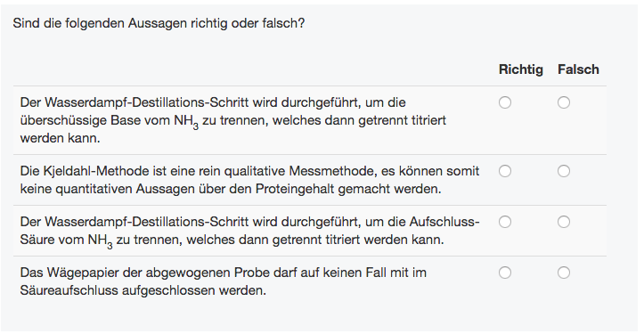Select Richtig for Kjeldahl purely qualitative statement
The width and height of the screenshot is (644, 334).
click(505, 171)
